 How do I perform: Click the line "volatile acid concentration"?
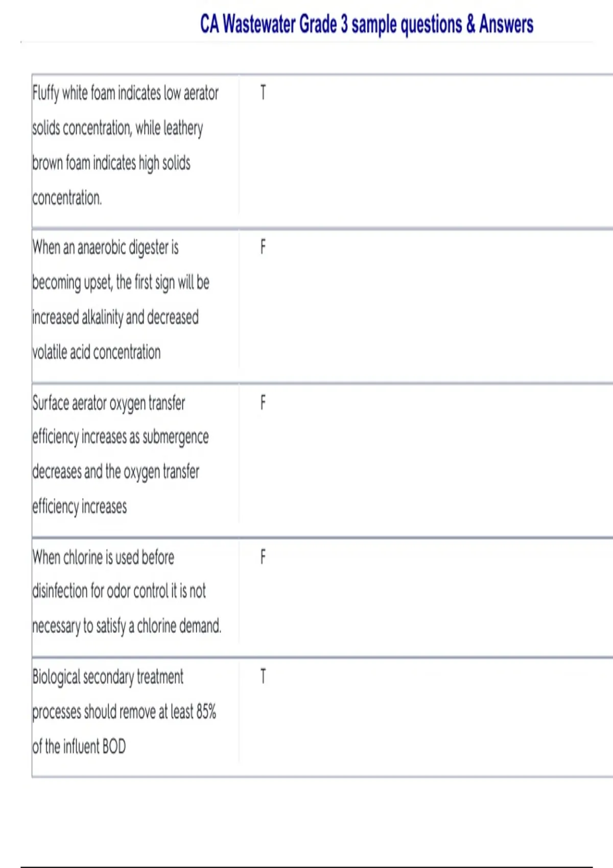click(x=96, y=352)
